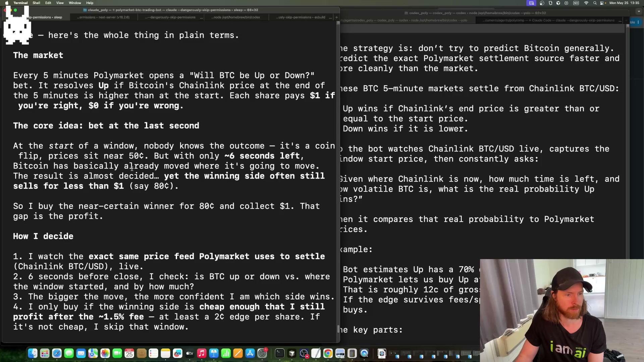Screen dimensions: 644x362
Task: Open Music app in the Dock
Action: pos(202,353)
